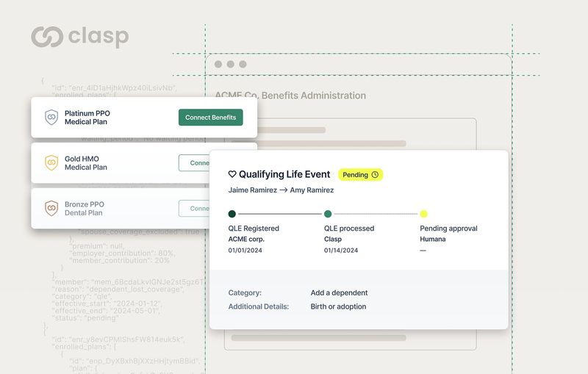
Task: Click the yellow Pending status badge
Action: point(360,175)
